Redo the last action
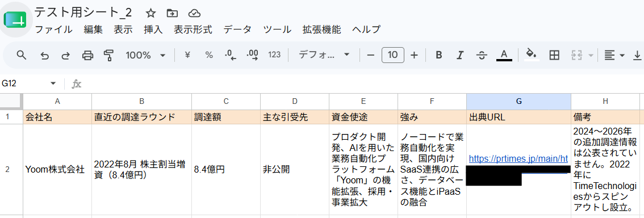 click(66, 56)
